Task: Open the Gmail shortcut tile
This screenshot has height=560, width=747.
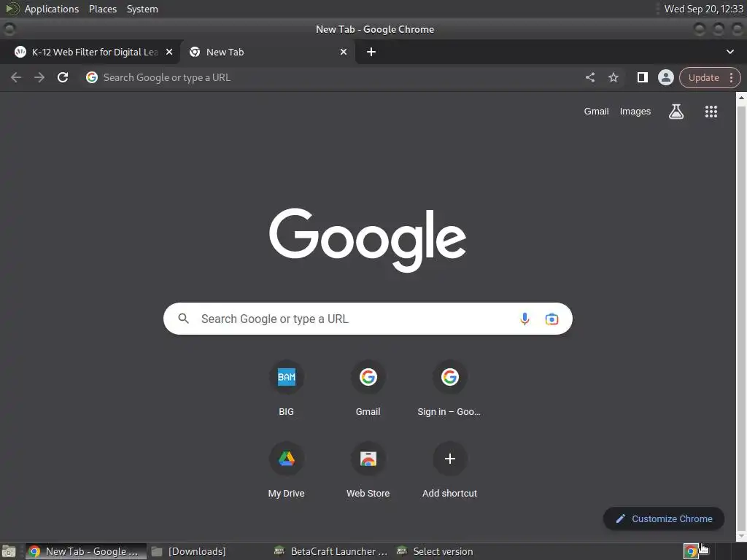Action: 368,389
